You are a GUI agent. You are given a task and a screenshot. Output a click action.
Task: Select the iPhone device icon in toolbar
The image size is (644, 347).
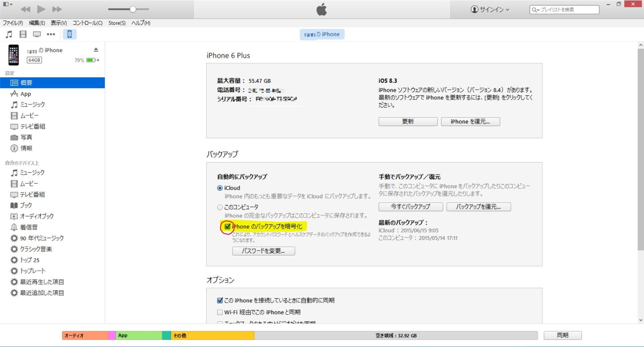[x=69, y=34]
